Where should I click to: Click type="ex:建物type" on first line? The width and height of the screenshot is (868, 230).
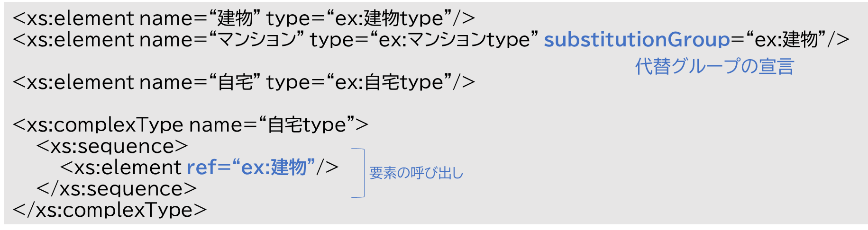[359, 19]
